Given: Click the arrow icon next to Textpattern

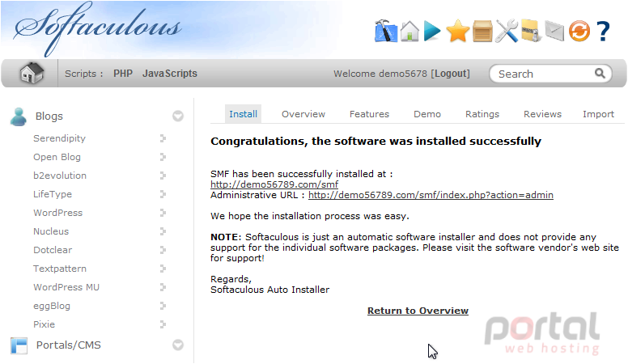Looking at the screenshot, I should (x=163, y=269).
